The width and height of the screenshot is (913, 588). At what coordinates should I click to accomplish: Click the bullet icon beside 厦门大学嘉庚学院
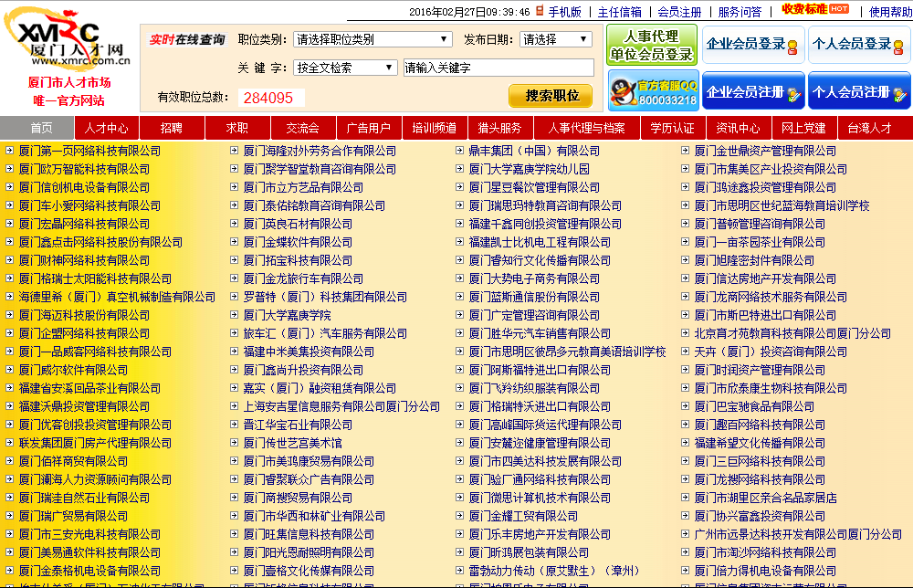(x=234, y=315)
